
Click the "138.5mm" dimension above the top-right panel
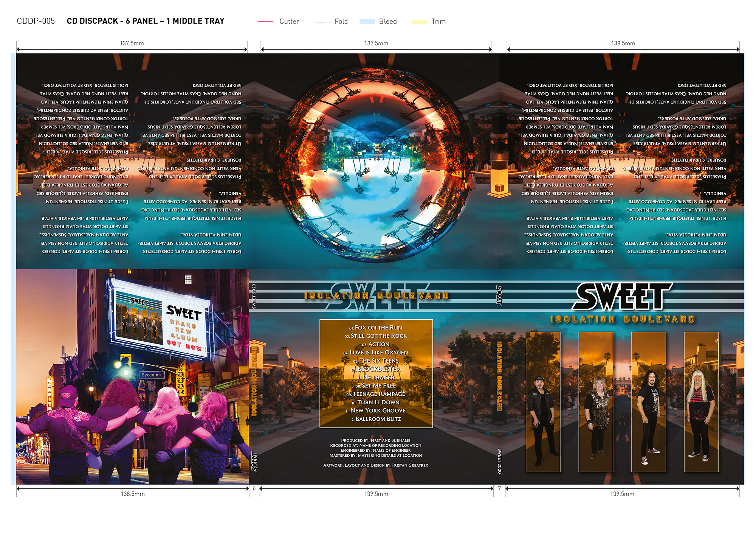coord(623,43)
